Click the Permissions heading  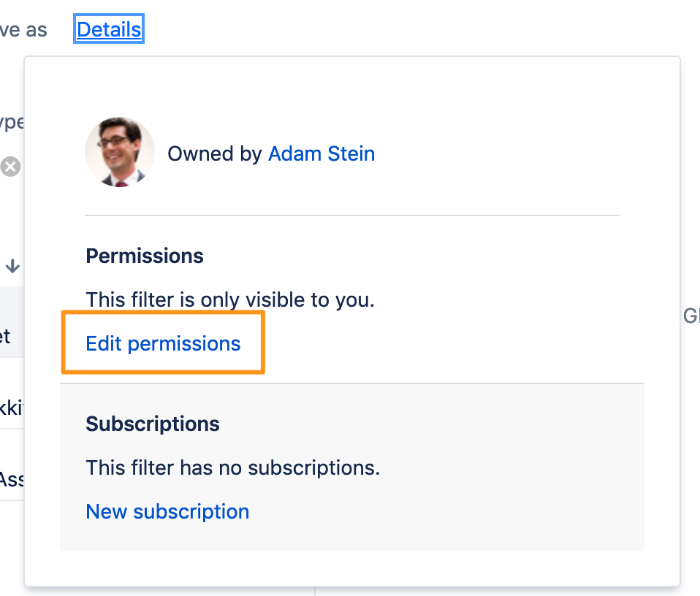pos(145,256)
